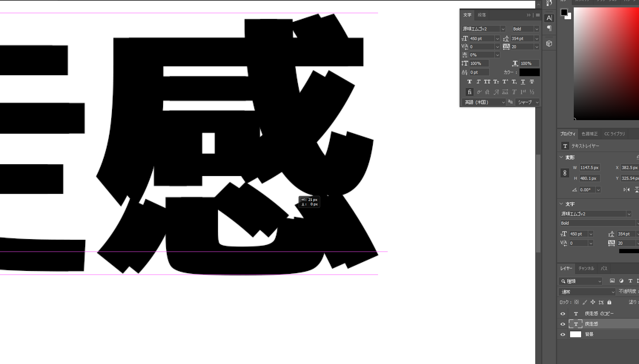Collapse the Character panel with double arrows

pyautogui.click(x=529, y=15)
